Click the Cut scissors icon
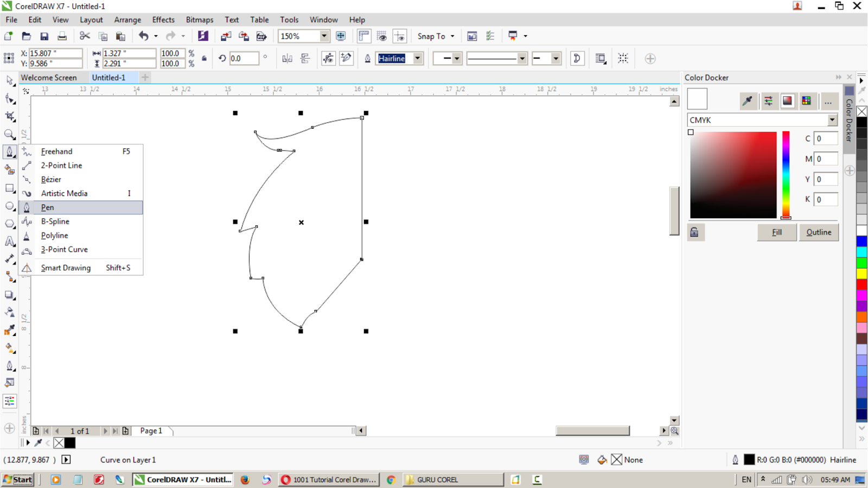868x488 pixels. pos(85,36)
